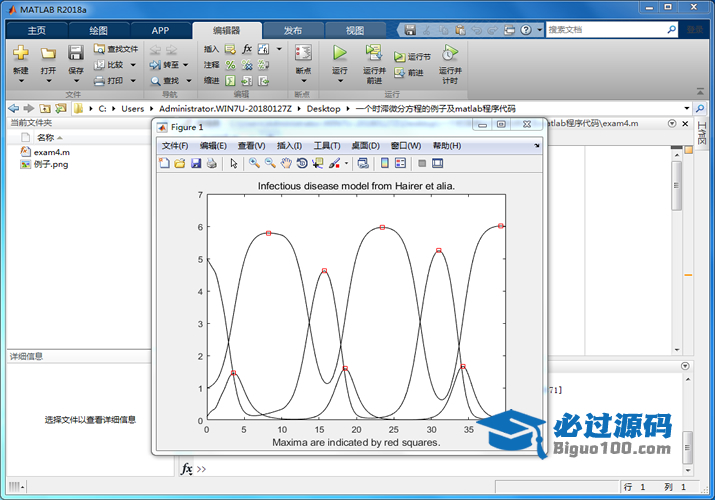Viewport: 715px width, 500px height.
Task: Open File (文件) menu in Figure window
Action: [x=175, y=146]
